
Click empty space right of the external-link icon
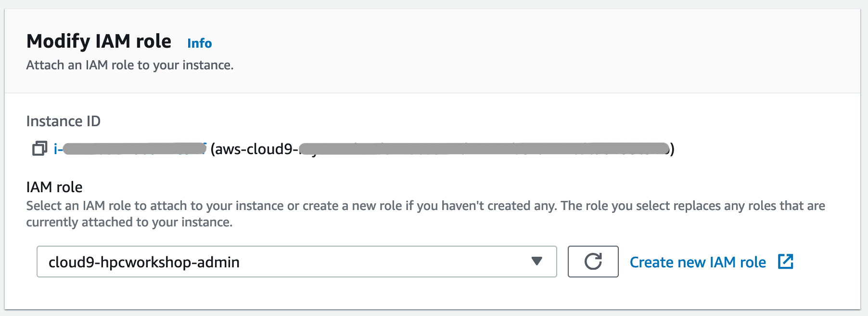click(x=825, y=262)
